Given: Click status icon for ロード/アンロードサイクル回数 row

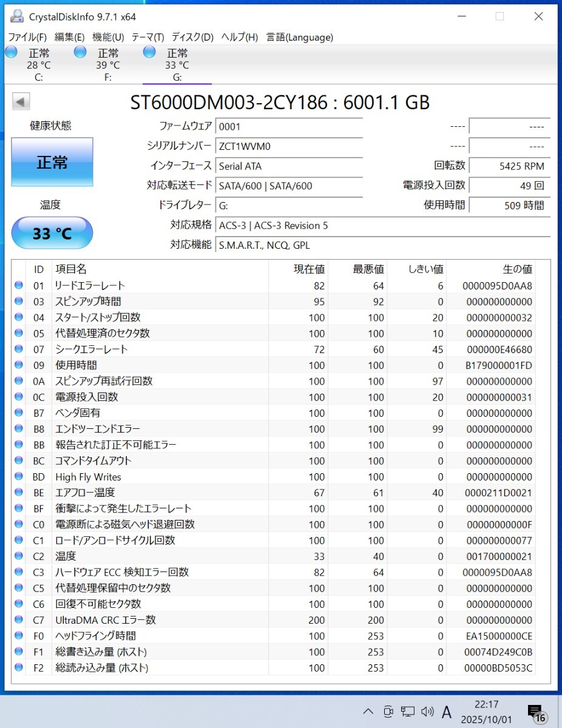Looking at the screenshot, I should 19,540.
